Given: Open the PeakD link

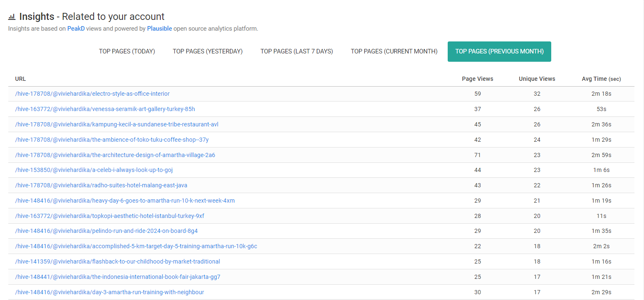Looking at the screenshot, I should [76, 29].
